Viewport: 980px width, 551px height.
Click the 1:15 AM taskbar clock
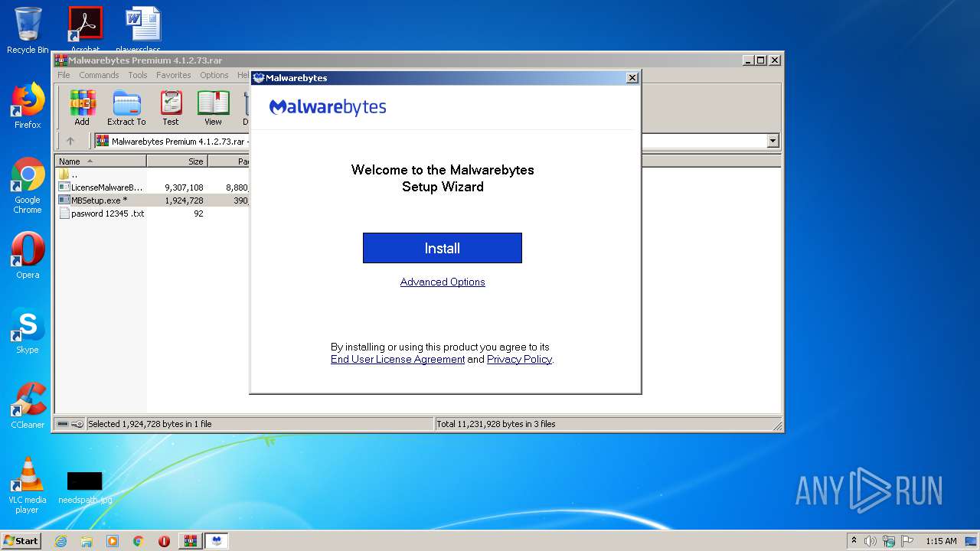point(941,541)
